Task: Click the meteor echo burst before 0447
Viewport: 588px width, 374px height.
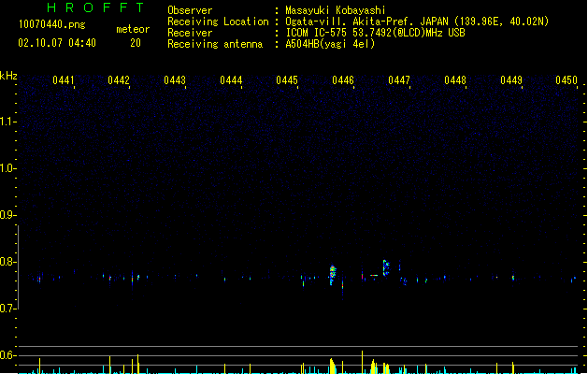Action: [386, 267]
